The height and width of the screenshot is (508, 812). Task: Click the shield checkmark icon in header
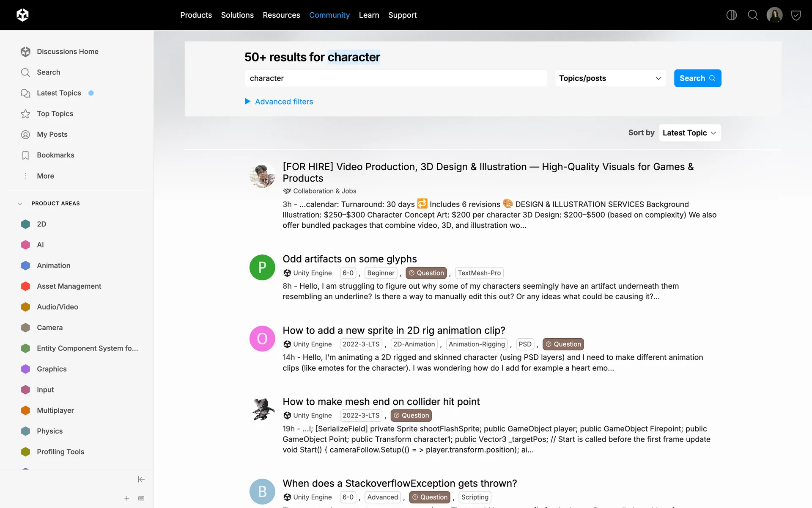click(796, 16)
